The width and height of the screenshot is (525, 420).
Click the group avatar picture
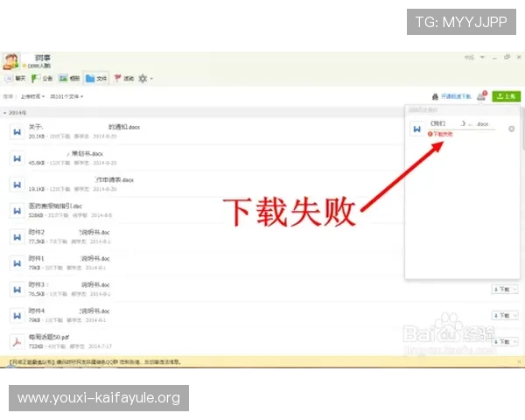(x=11, y=61)
